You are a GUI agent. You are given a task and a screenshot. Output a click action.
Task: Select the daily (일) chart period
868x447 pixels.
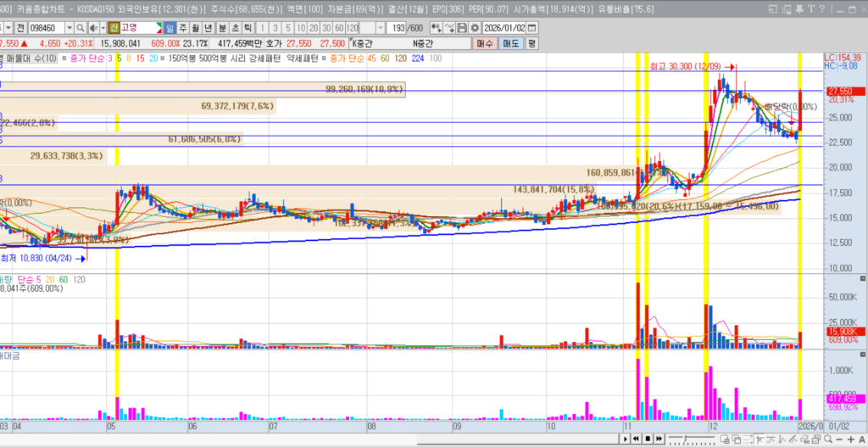click(170, 28)
